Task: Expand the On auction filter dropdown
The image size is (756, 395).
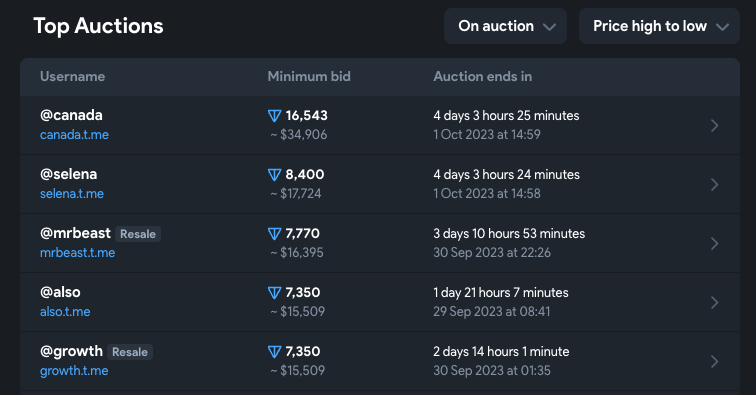Action: pos(505,26)
